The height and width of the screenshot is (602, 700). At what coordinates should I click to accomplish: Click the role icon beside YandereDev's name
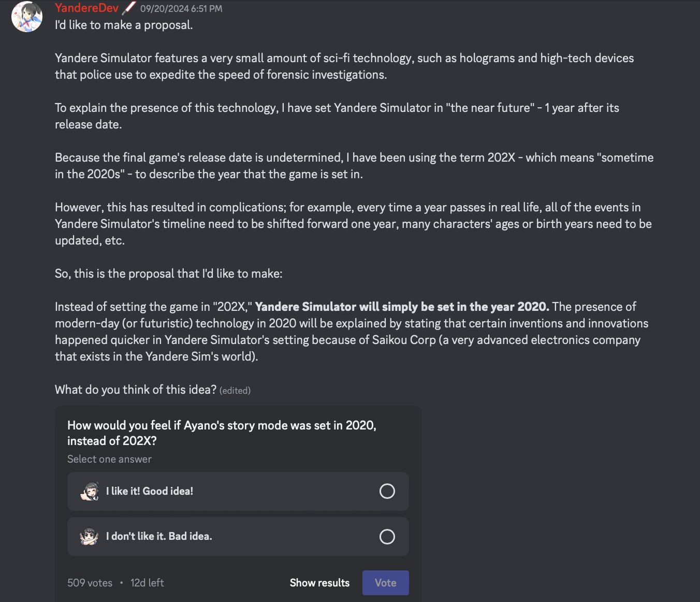[129, 8]
